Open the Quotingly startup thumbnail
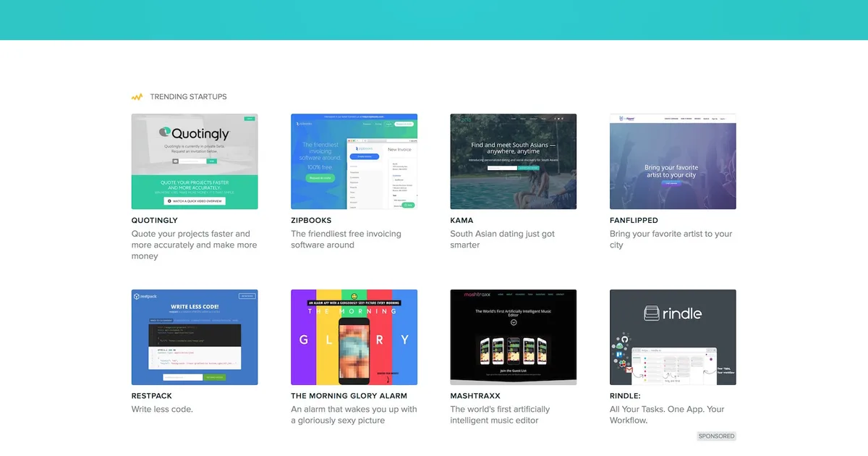Viewport: 868px width, 456px height. pos(195,161)
